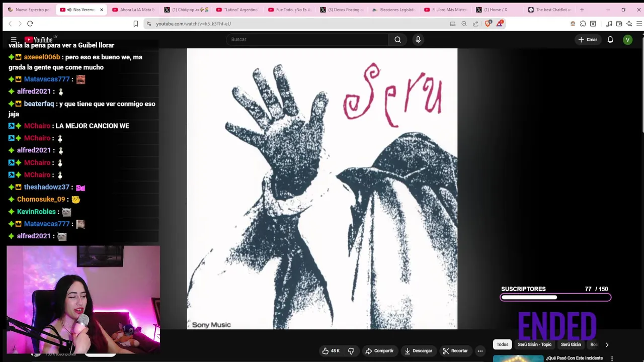644x362 pixels.
Task: Click chat username 'Chomosuke_09'
Action: (41, 200)
